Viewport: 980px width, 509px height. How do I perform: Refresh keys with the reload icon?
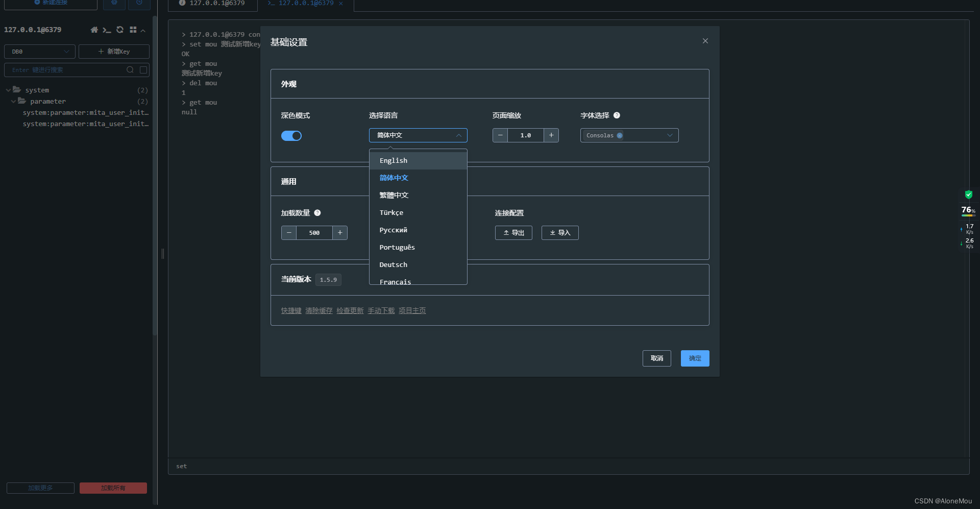(119, 30)
